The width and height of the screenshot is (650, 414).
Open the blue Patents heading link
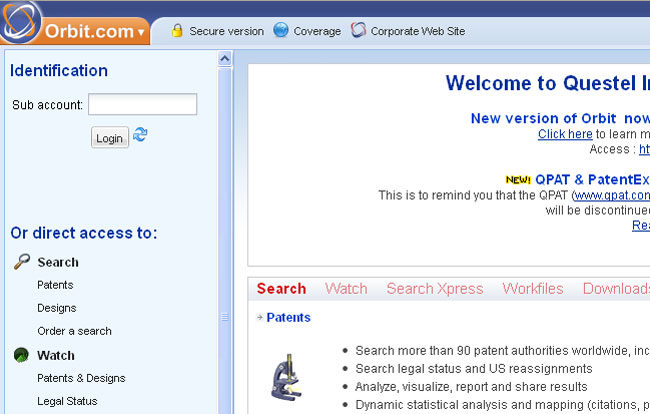[289, 317]
